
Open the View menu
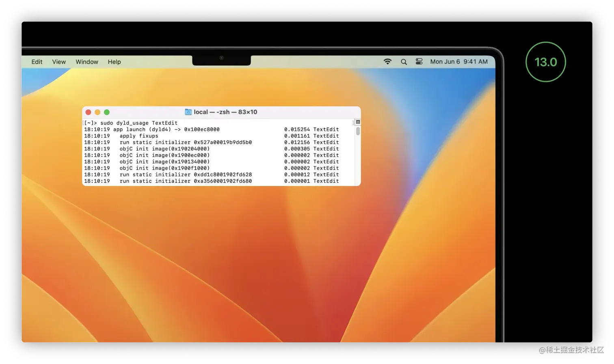[59, 62]
